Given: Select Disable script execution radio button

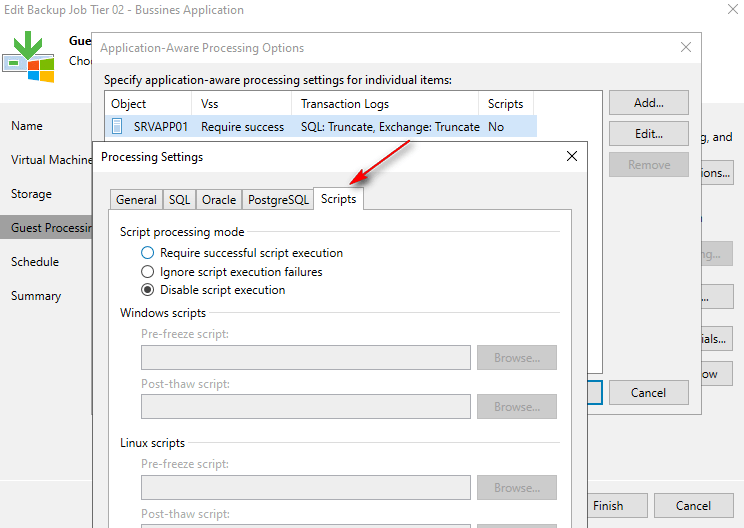Looking at the screenshot, I should (x=148, y=290).
